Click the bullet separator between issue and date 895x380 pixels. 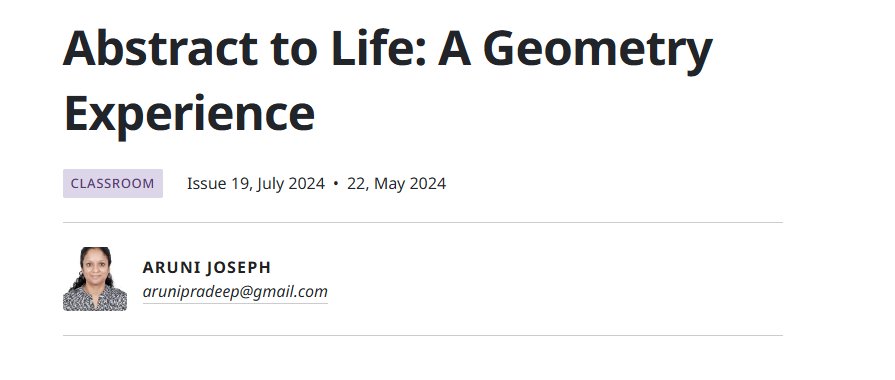click(x=336, y=184)
